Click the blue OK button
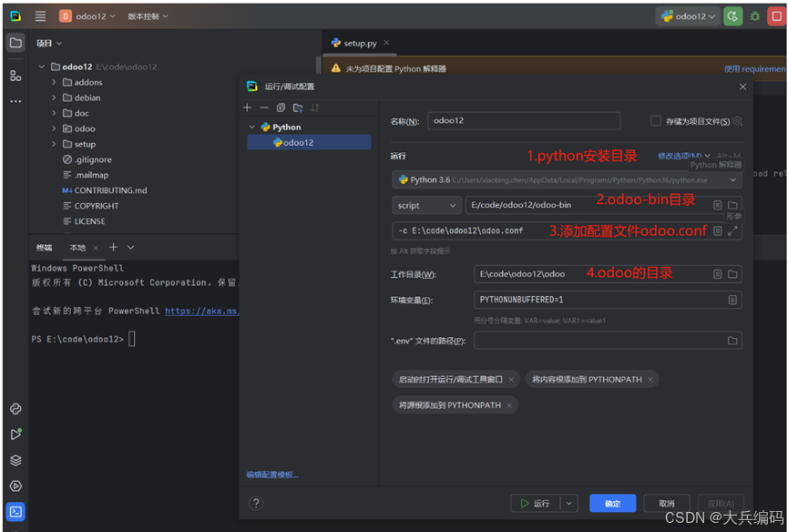 click(612, 504)
